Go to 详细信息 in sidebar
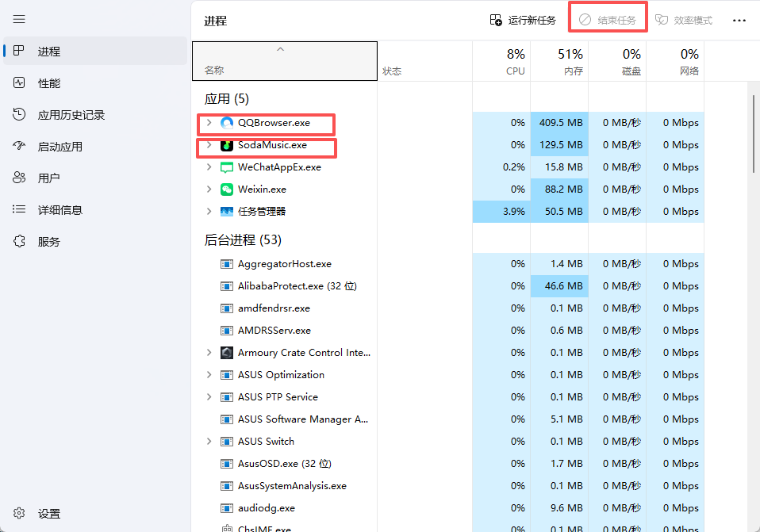The width and height of the screenshot is (760, 532). pyautogui.click(x=59, y=210)
